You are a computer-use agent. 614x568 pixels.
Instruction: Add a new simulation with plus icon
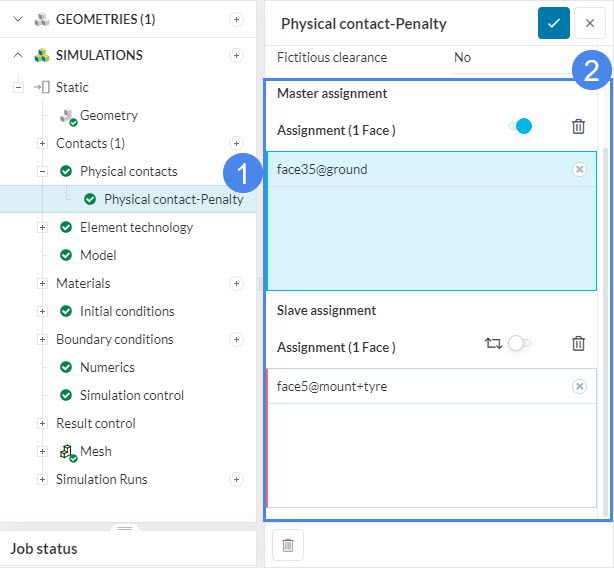pos(236,55)
